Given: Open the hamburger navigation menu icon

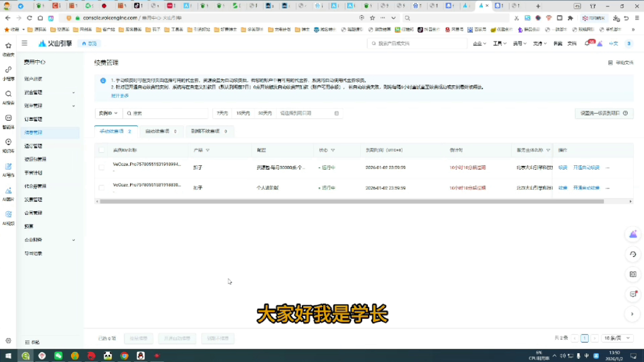Looking at the screenshot, I should 24,43.
